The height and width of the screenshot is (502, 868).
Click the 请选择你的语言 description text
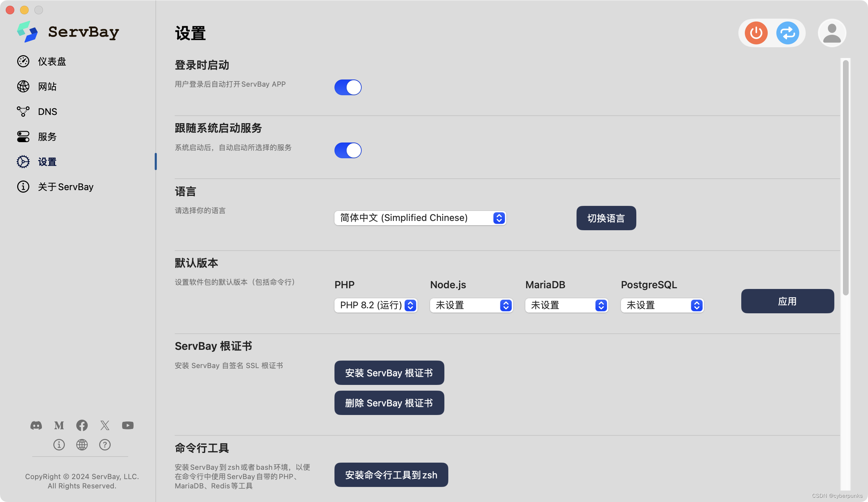200,211
